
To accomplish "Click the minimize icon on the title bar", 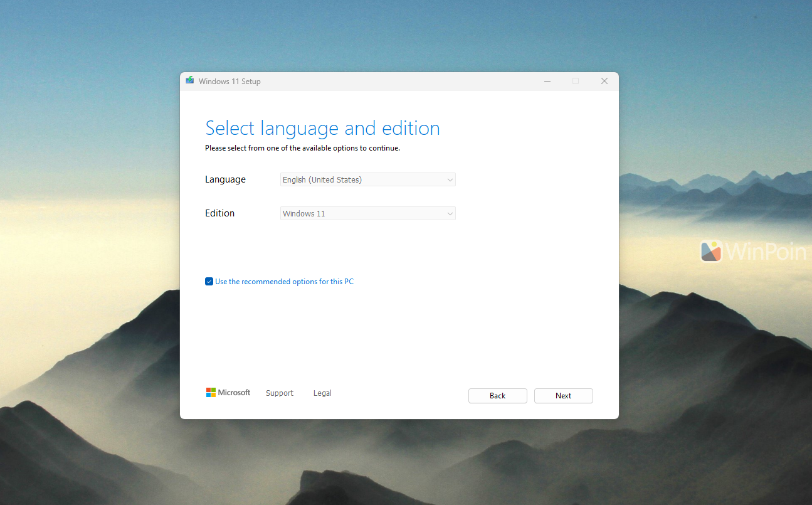I will [x=547, y=81].
